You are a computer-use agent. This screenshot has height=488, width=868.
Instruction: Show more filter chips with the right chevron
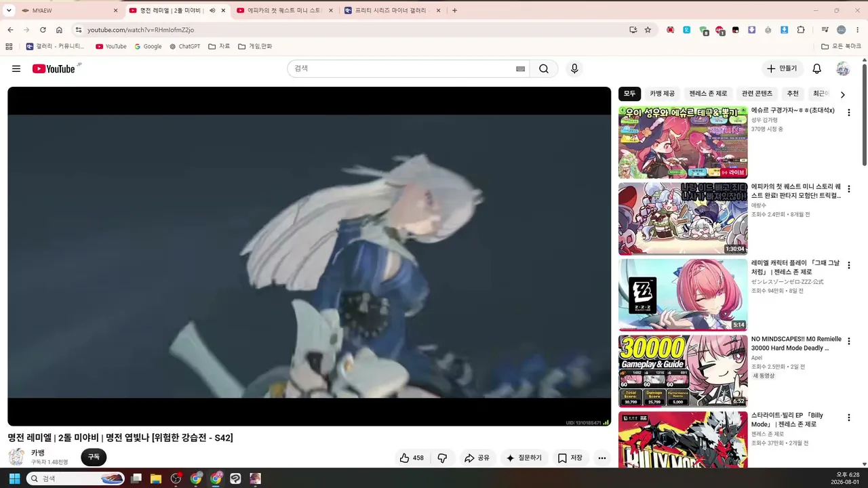click(843, 94)
